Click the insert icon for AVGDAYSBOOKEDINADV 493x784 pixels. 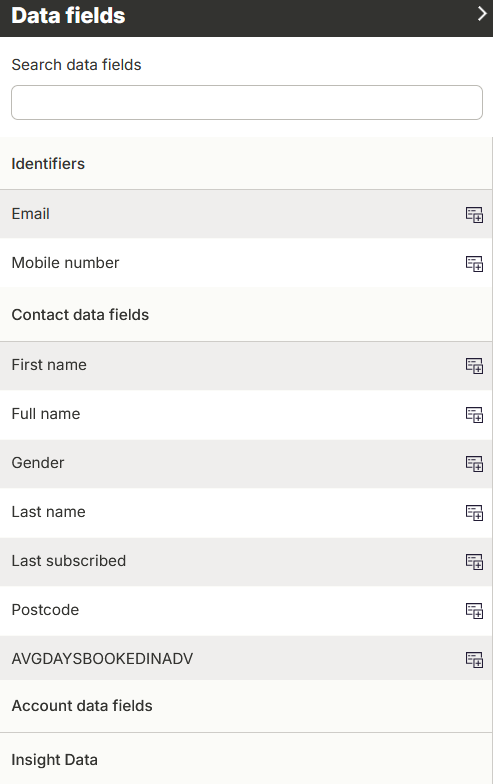point(474,660)
